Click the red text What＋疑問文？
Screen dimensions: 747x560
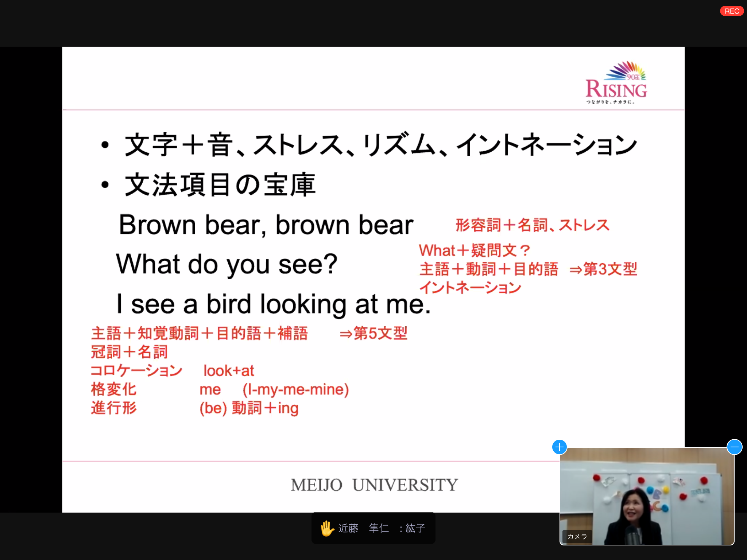pyautogui.click(x=475, y=250)
